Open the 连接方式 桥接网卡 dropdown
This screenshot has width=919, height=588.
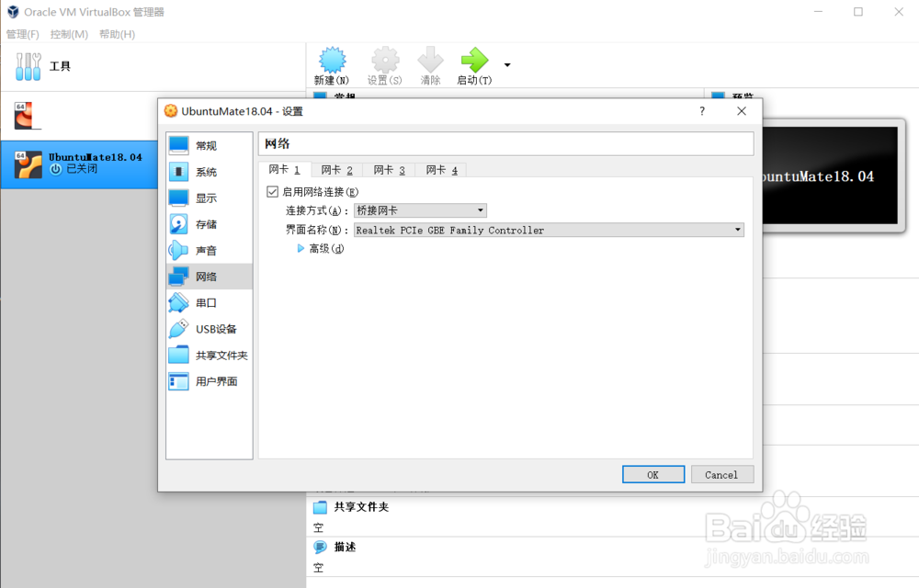tap(420, 210)
